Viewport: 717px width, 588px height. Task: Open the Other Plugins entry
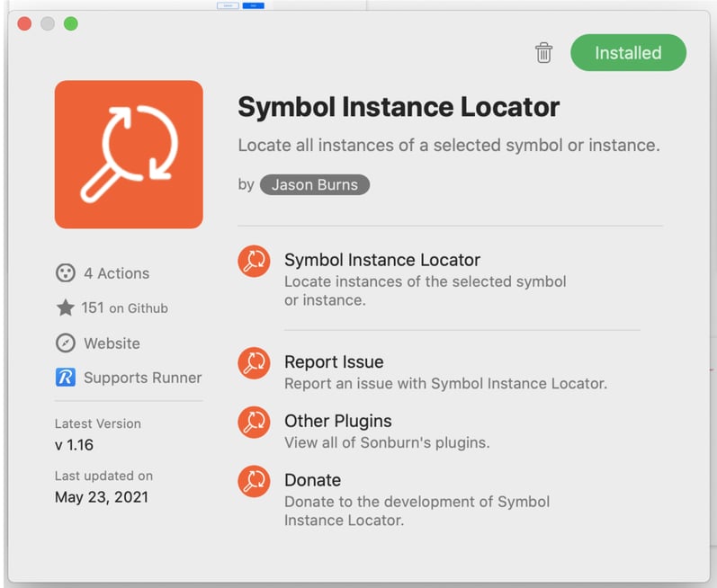(337, 421)
